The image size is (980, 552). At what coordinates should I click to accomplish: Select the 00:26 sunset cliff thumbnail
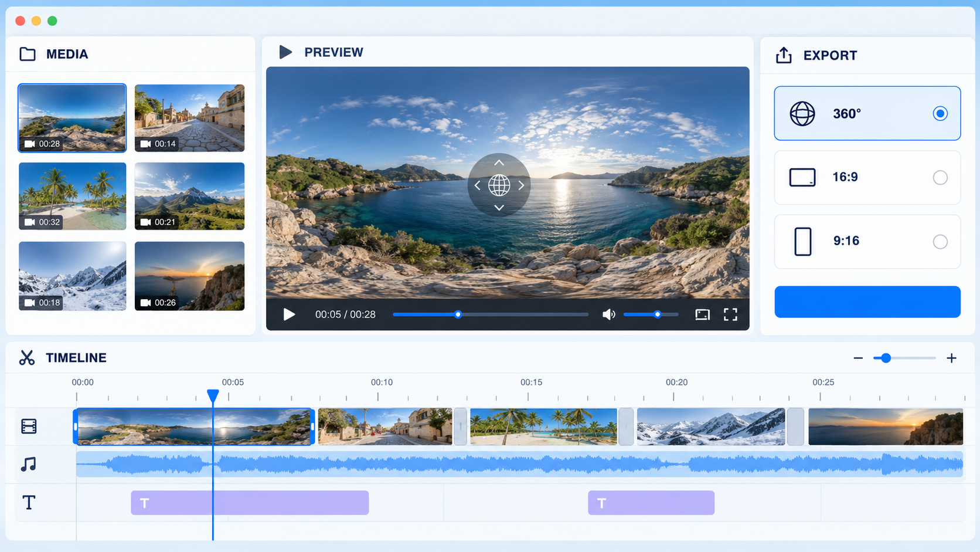189,276
